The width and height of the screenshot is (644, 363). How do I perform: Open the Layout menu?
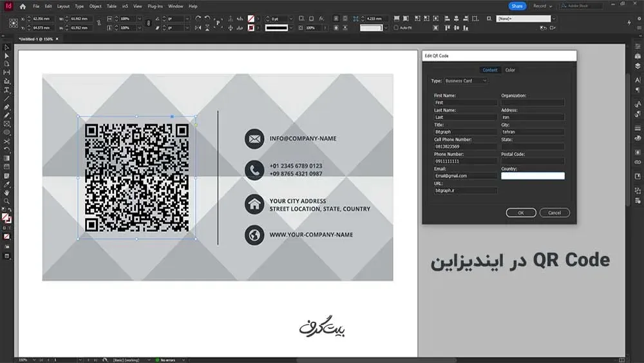(x=63, y=6)
